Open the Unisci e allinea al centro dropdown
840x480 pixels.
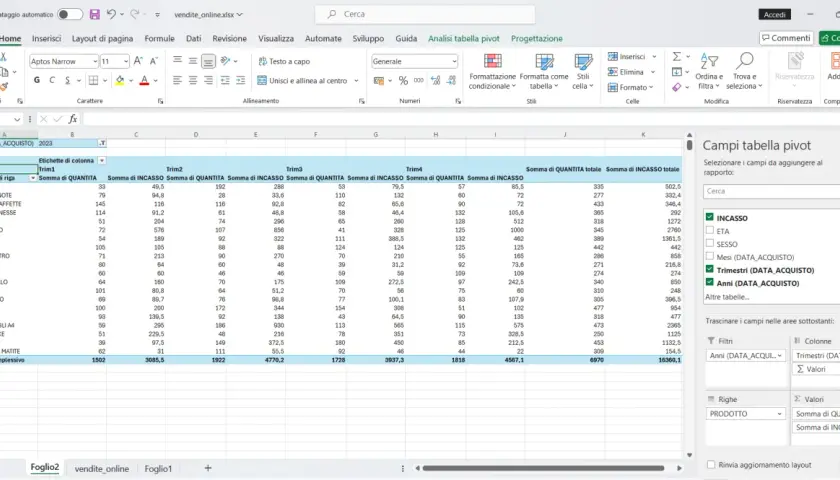click(356, 81)
